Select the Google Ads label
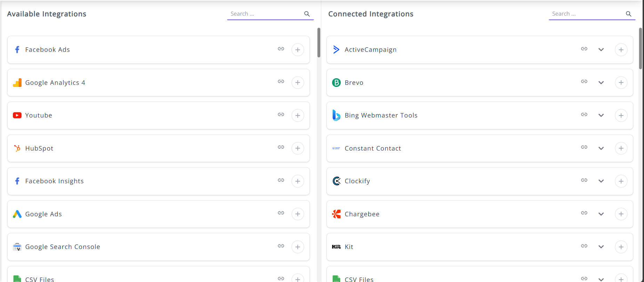 click(x=43, y=214)
